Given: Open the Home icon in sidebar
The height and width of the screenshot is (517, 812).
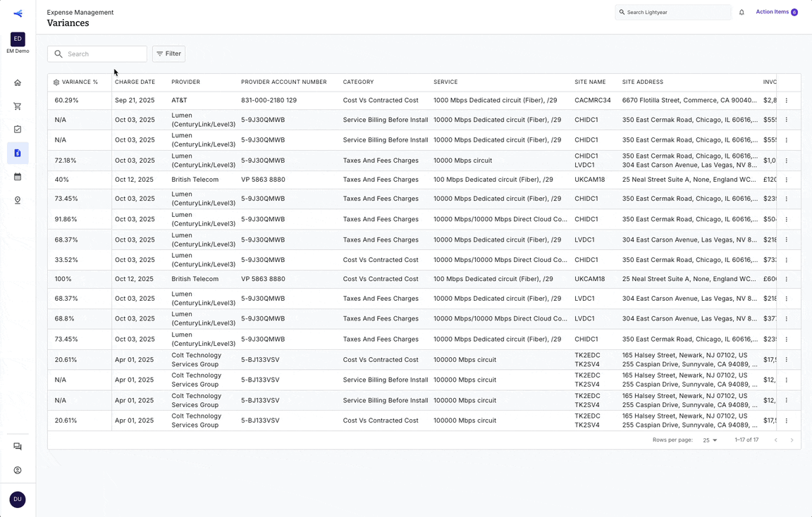Looking at the screenshot, I should pyautogui.click(x=18, y=83).
